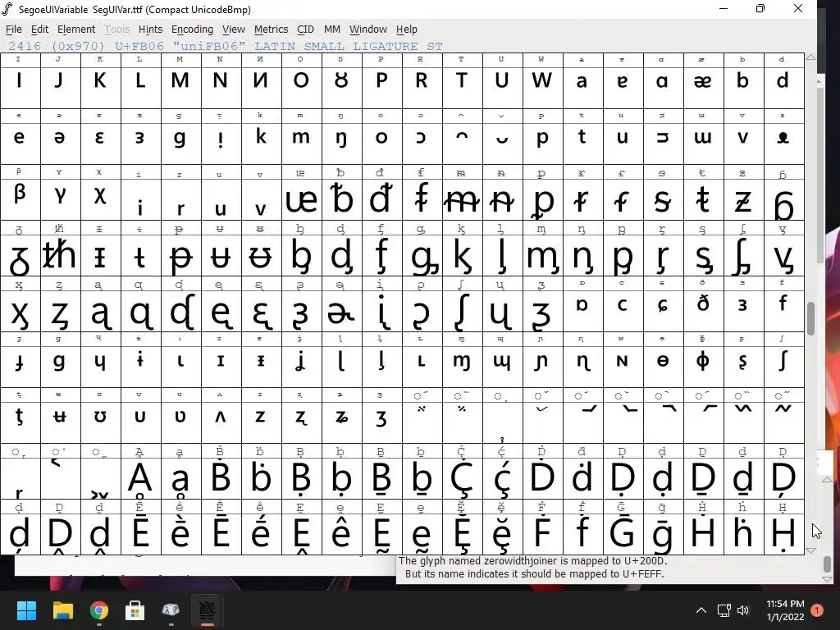Select the capital G with macron glyph

point(623,527)
